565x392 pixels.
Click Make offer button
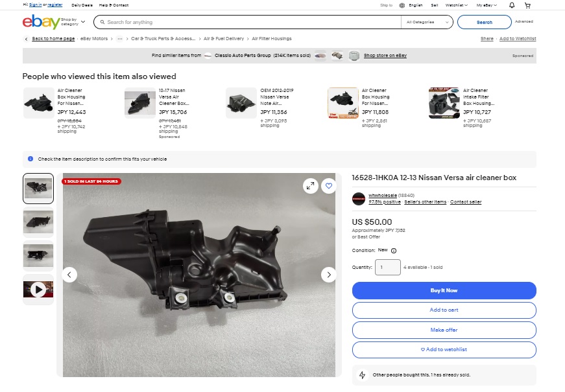tap(444, 330)
